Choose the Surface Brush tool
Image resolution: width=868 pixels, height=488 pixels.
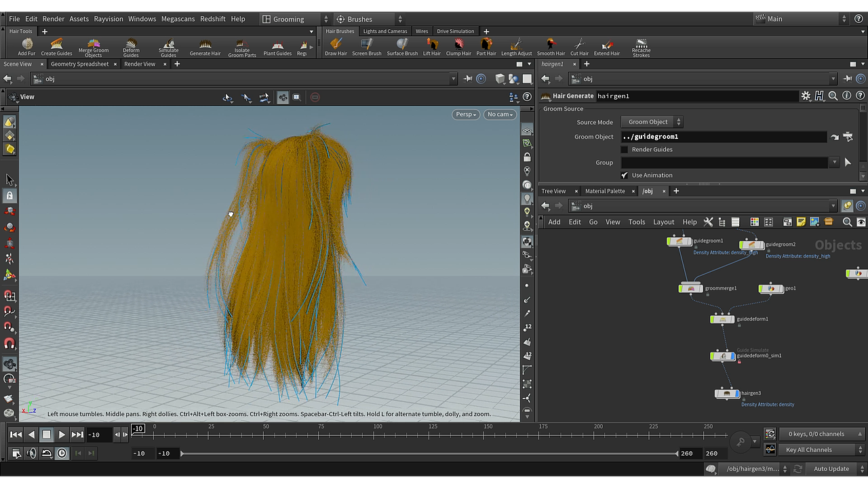click(402, 47)
